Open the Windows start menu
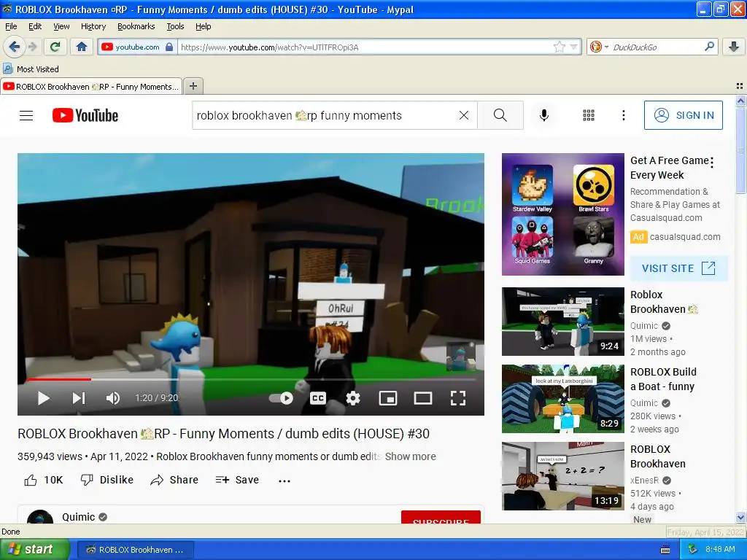Viewport: 747px width, 560px height. pyautogui.click(x=35, y=550)
